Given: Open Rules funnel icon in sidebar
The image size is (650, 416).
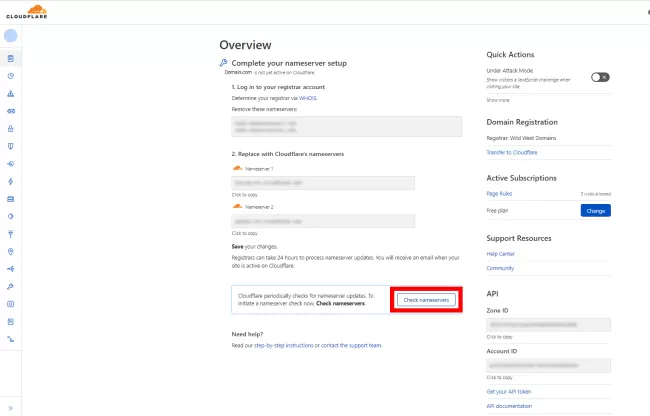Looking at the screenshot, I should pyautogui.click(x=11, y=234).
